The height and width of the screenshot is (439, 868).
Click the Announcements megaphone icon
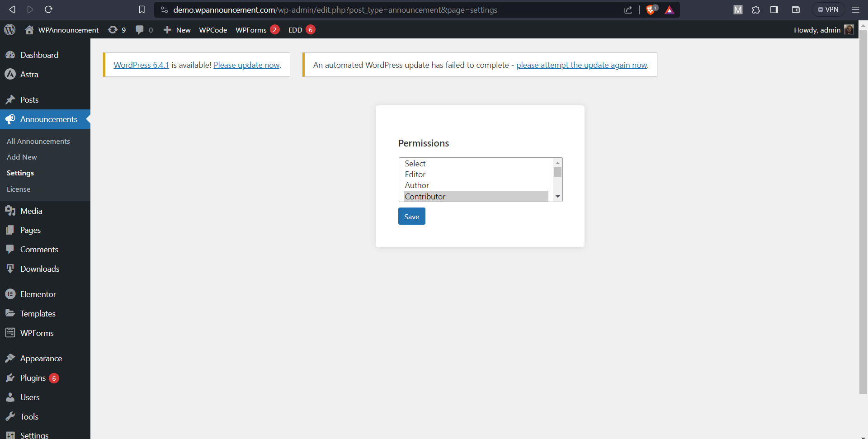(10, 119)
